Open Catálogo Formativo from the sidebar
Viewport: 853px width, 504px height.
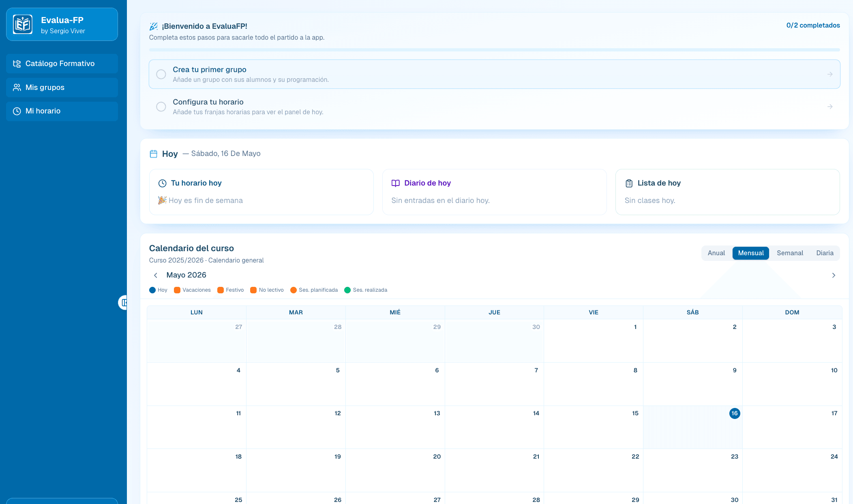coord(62,64)
